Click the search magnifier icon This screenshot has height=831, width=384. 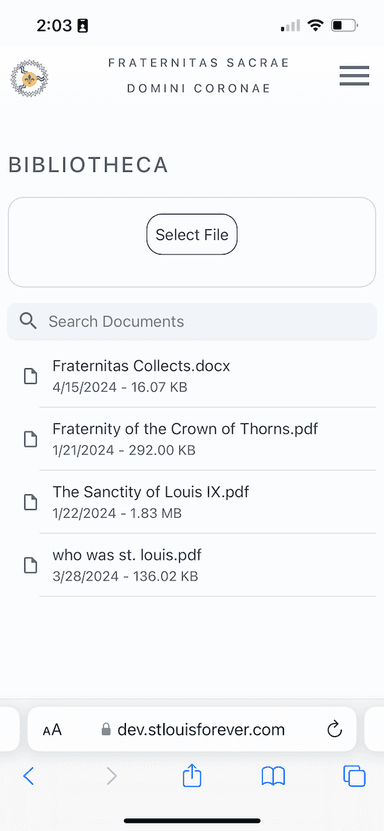pos(28,321)
